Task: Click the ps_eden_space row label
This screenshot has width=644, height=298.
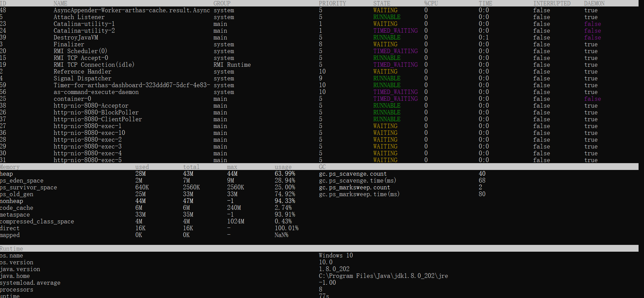Action: point(22,181)
